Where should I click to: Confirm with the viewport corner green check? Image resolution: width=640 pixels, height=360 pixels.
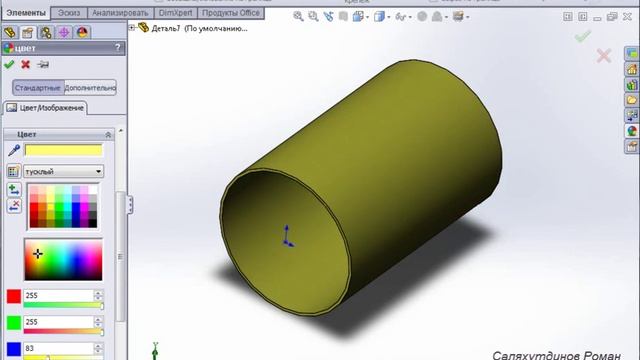pos(582,36)
